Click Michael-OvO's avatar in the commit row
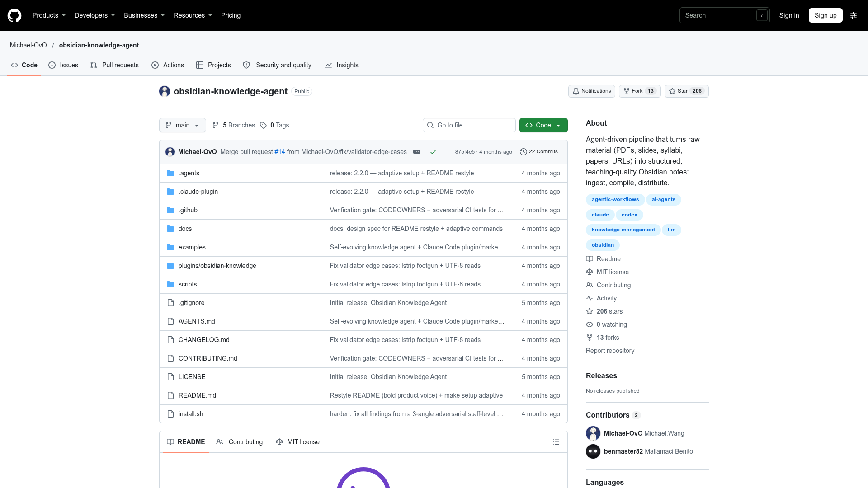The height and width of the screenshot is (488, 868). [x=170, y=152]
